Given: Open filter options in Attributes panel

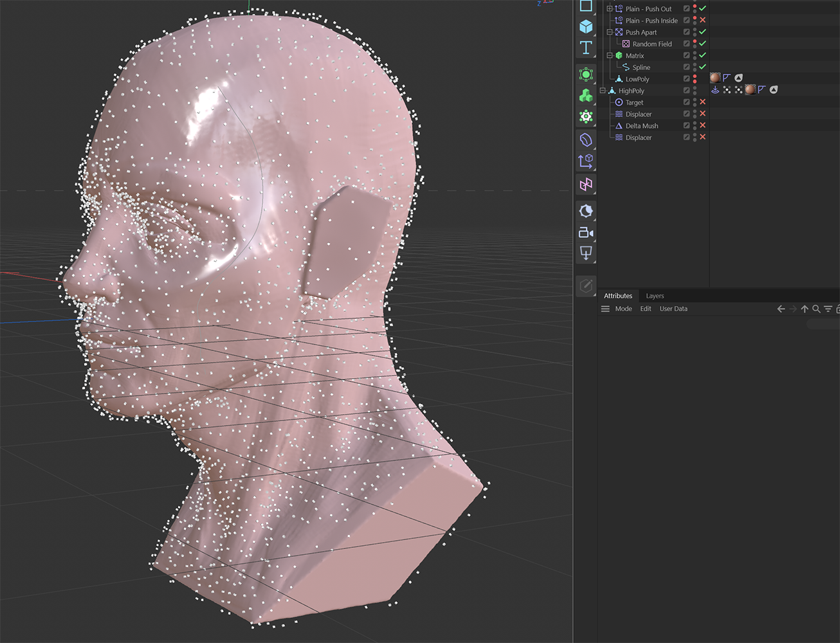Looking at the screenshot, I should coord(828,309).
